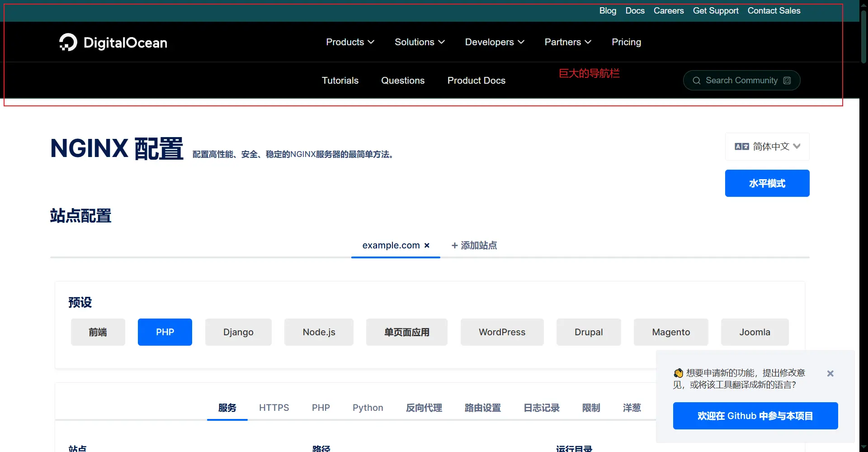
Task: Open the Pricing link in navigation
Action: (626, 42)
